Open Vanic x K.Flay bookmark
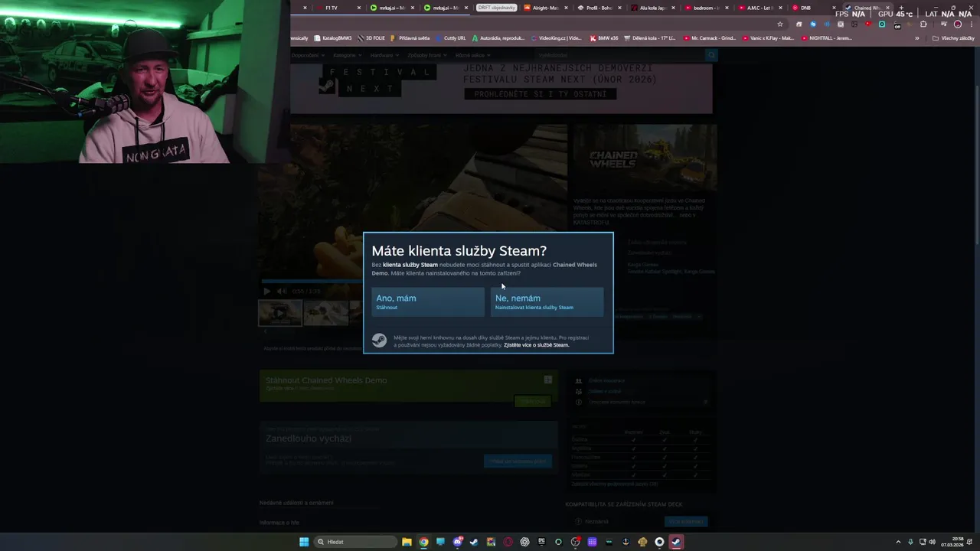The width and height of the screenshot is (980, 551). pyautogui.click(x=769, y=37)
